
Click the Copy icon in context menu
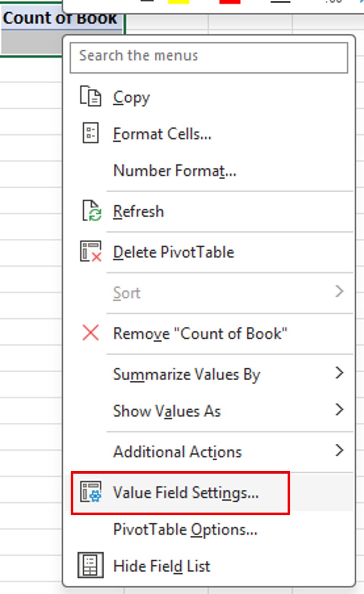point(91,96)
